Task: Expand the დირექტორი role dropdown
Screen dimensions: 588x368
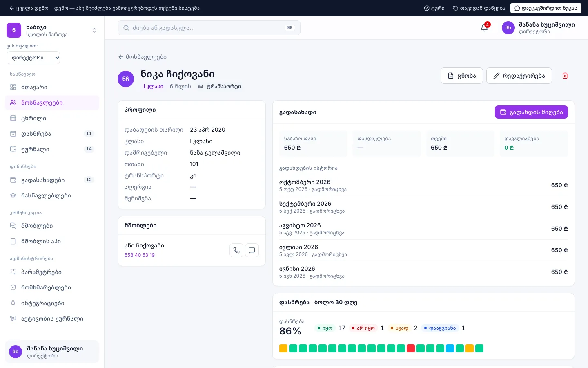Action: [33, 58]
